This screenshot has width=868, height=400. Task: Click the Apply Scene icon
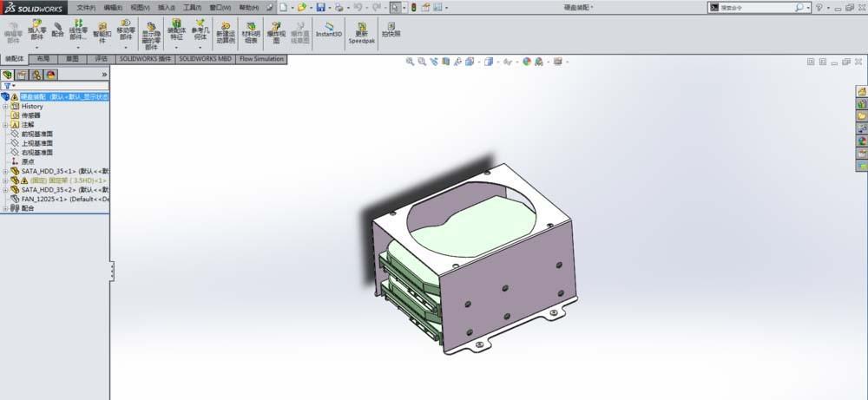point(539,62)
